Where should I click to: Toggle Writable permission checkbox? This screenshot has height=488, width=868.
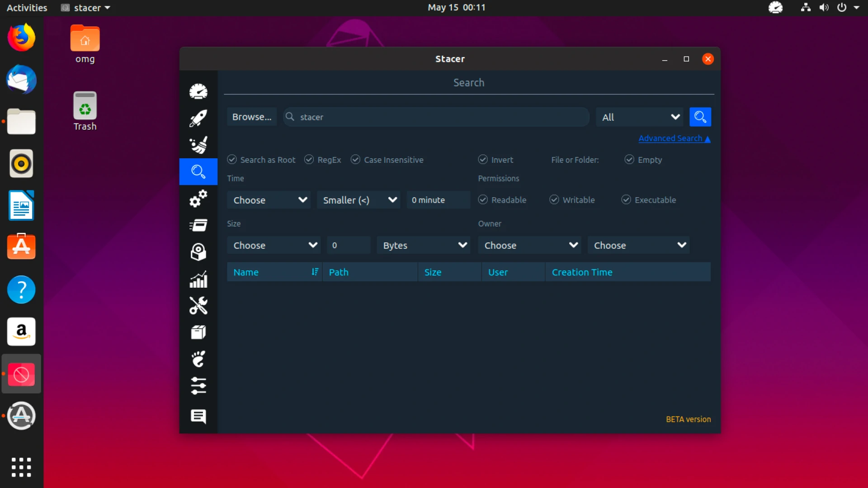tap(572, 200)
